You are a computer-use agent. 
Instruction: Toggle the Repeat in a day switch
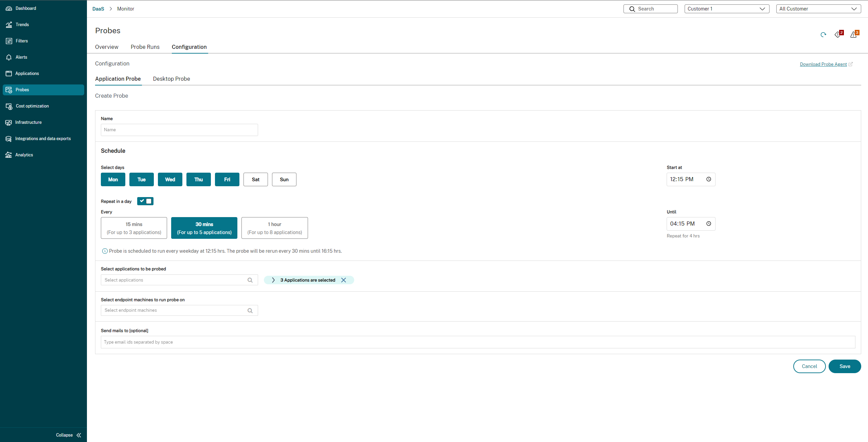(x=145, y=201)
